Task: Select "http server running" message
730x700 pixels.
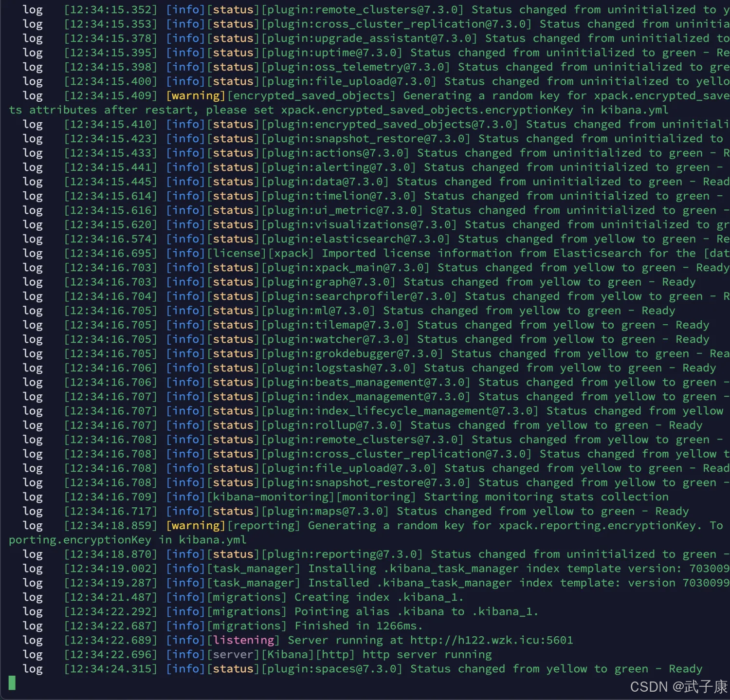Action: pos(427,655)
